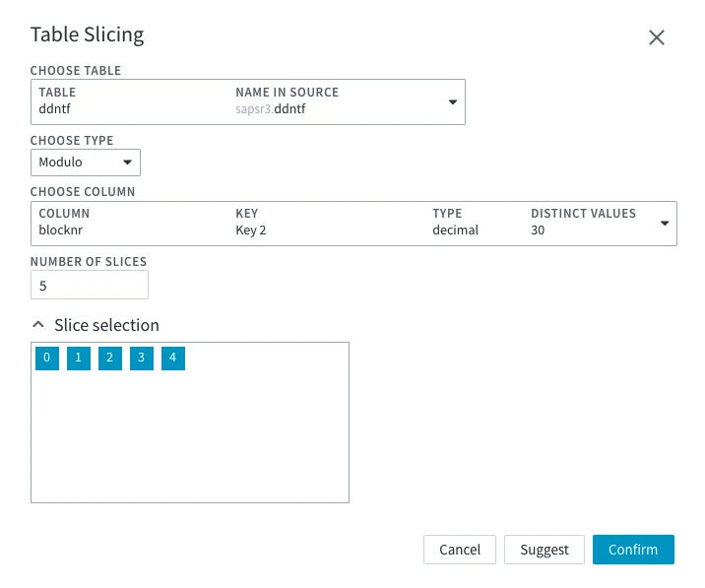This screenshot has width=705, height=588.
Task: Toggle slice 0 in slice selection
Action: 46,358
